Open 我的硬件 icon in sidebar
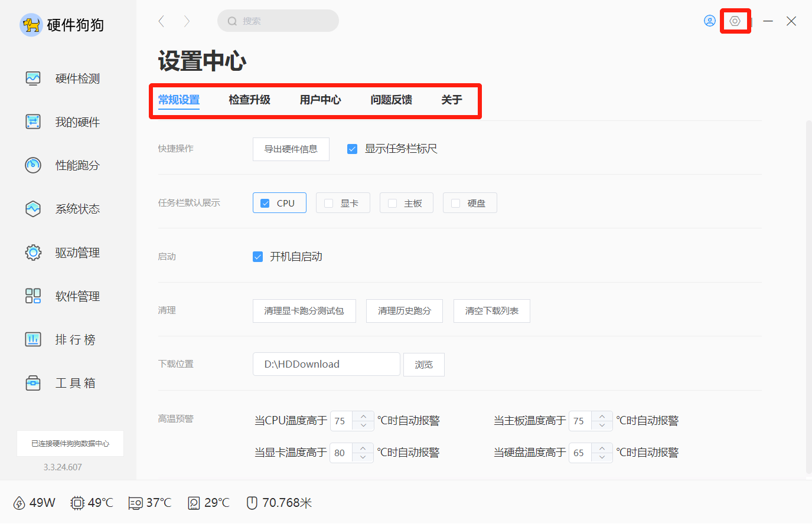Screen dimensions: 812x524 point(33,122)
